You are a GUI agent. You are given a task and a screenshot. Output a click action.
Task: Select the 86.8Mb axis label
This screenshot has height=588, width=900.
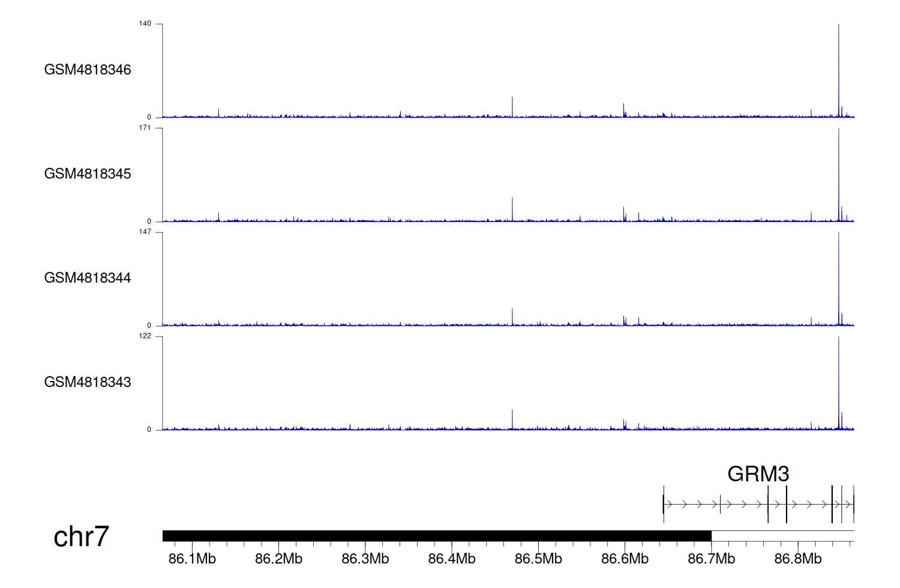pos(797,559)
